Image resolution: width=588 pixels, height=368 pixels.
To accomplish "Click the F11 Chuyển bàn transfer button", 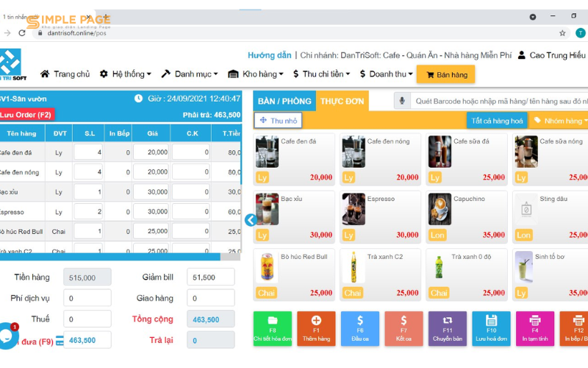I will pos(448,328).
